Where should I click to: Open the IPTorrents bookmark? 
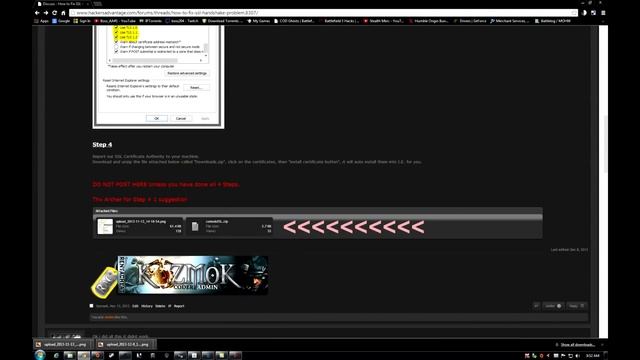point(151,21)
